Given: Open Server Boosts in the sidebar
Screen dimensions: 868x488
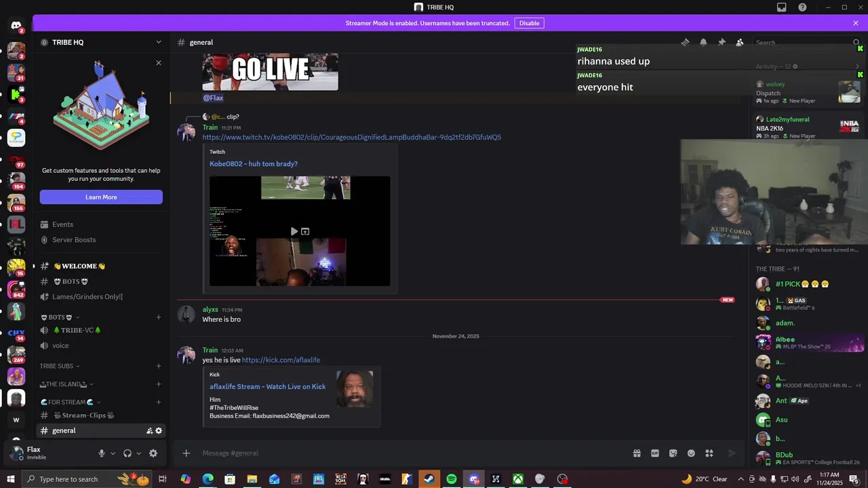Looking at the screenshot, I should coord(101,240).
